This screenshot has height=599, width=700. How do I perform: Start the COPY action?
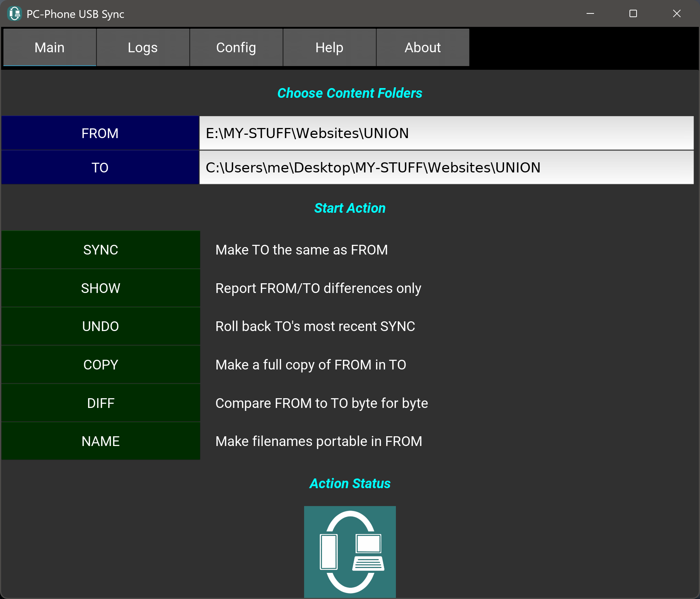pyautogui.click(x=101, y=365)
